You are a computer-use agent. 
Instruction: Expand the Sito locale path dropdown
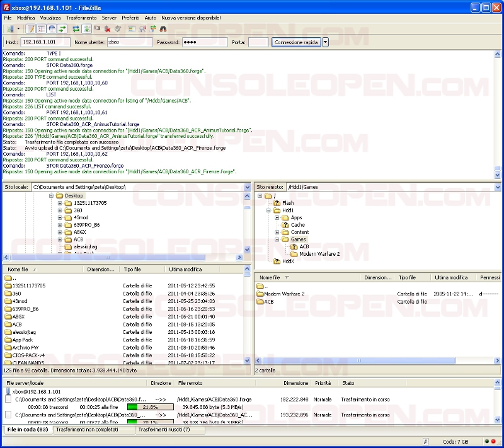click(x=248, y=187)
